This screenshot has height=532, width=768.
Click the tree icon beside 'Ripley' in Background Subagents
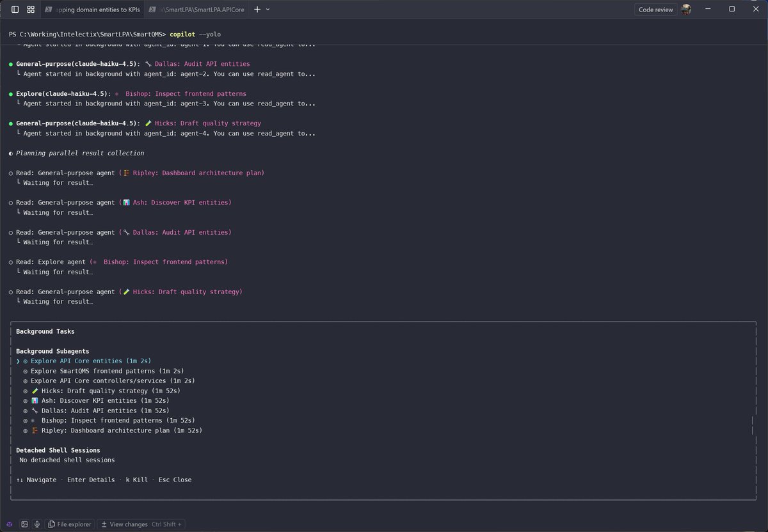tap(35, 430)
